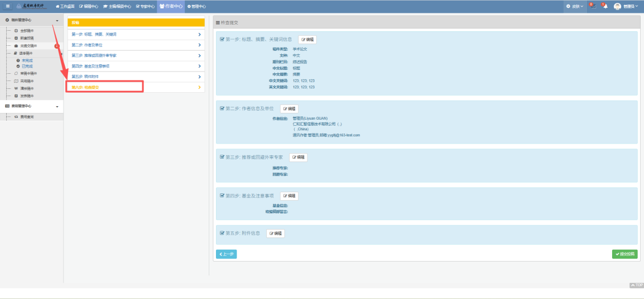Click the 第一步 checked box icon

(x=223, y=40)
